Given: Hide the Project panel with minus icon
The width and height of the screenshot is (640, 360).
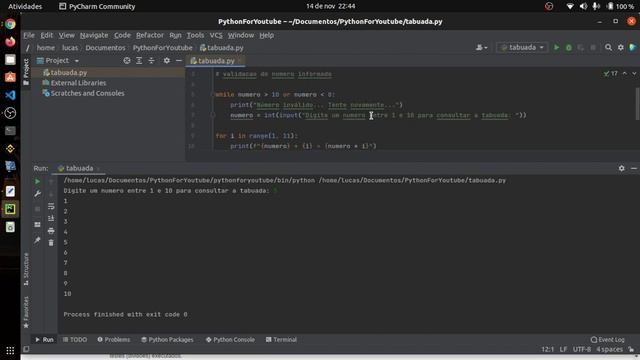Looking at the screenshot, I should tap(179, 61).
